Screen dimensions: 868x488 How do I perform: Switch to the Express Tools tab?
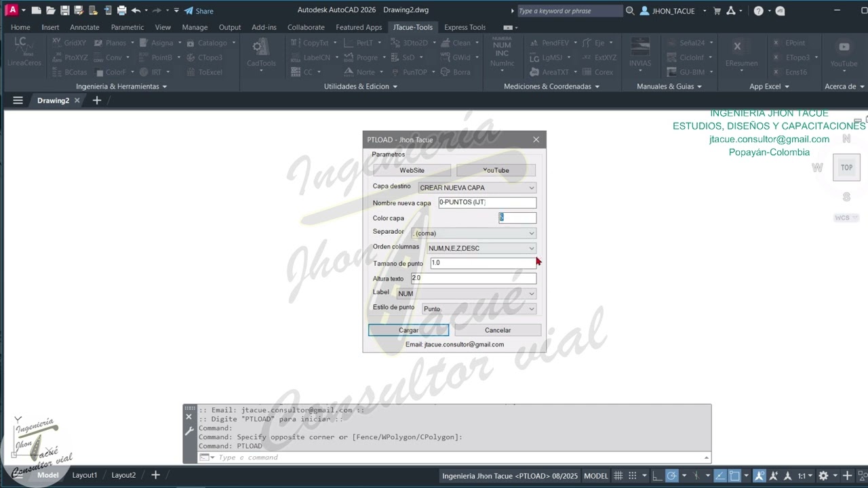tap(465, 27)
